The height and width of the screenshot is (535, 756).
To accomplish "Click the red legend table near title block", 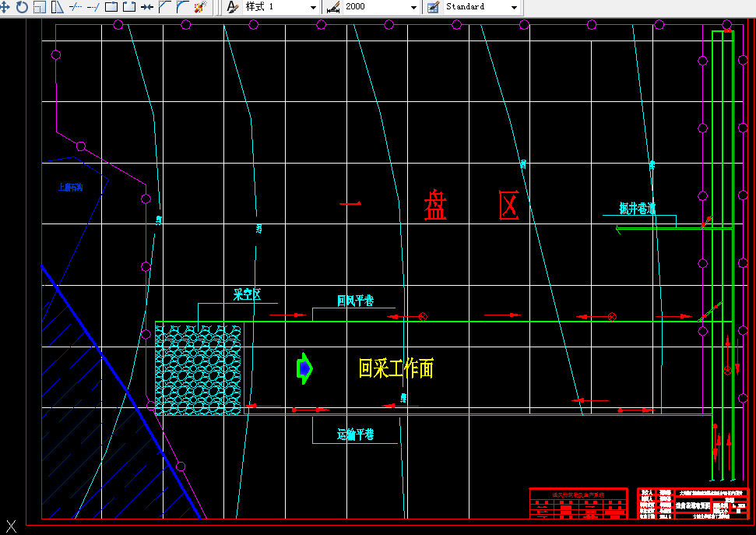I will (578, 504).
